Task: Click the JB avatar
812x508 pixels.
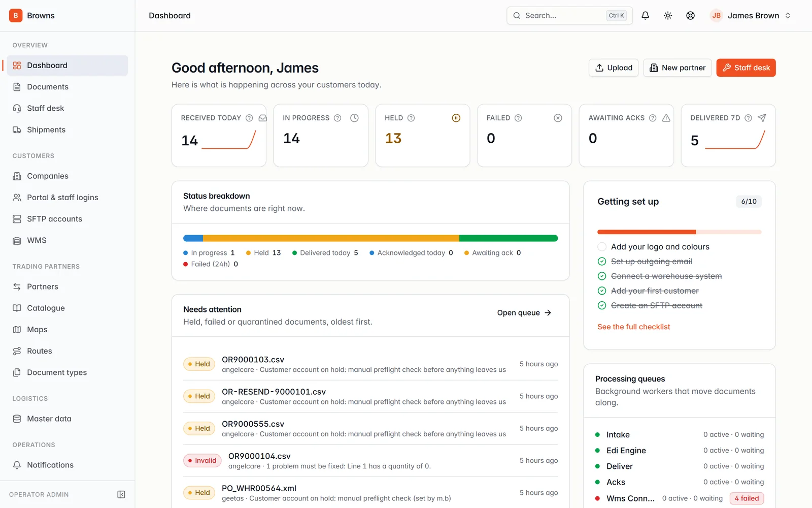Action: pyautogui.click(x=716, y=16)
